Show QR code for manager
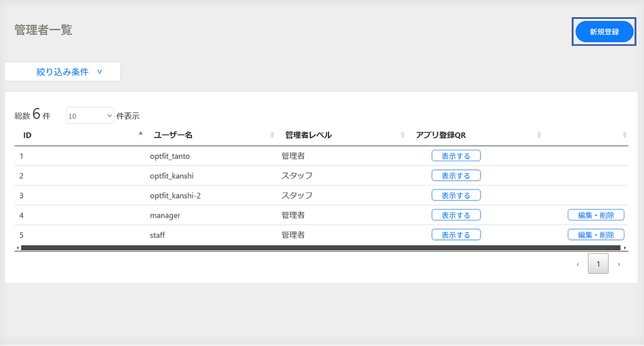The height and width of the screenshot is (346, 644). [x=456, y=215]
